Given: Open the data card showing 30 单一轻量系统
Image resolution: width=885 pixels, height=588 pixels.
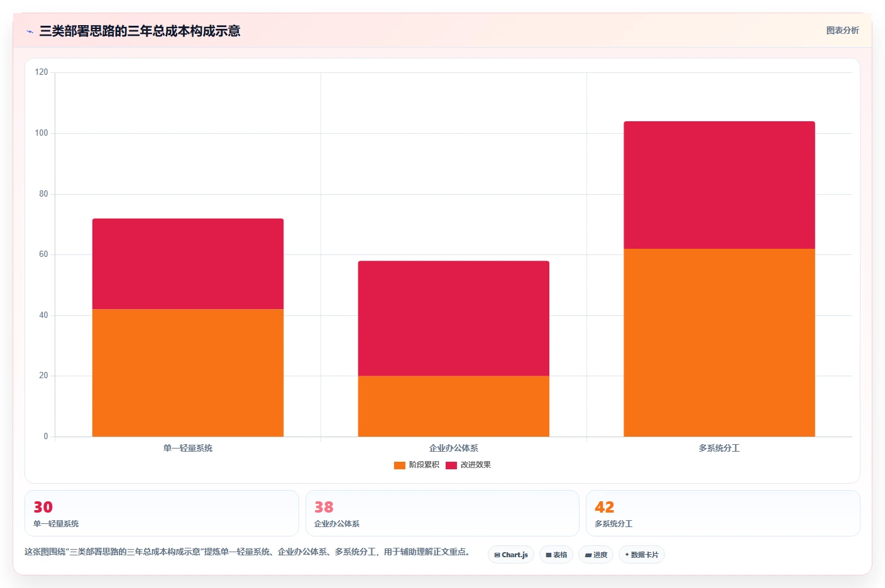Looking at the screenshot, I should pyautogui.click(x=162, y=513).
